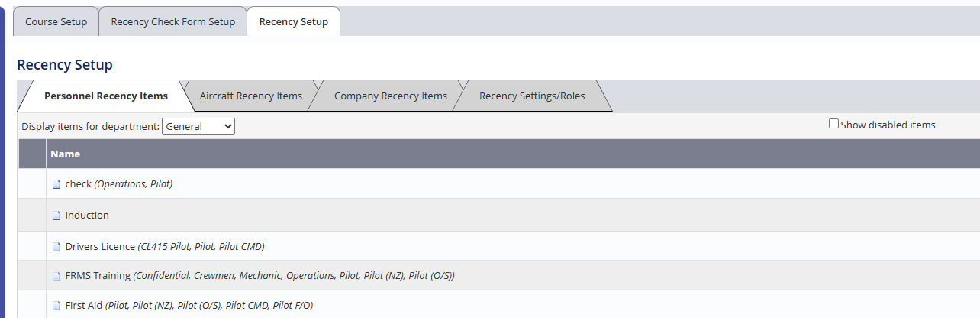
Task: Open the First Aid recency item
Action: (84, 306)
